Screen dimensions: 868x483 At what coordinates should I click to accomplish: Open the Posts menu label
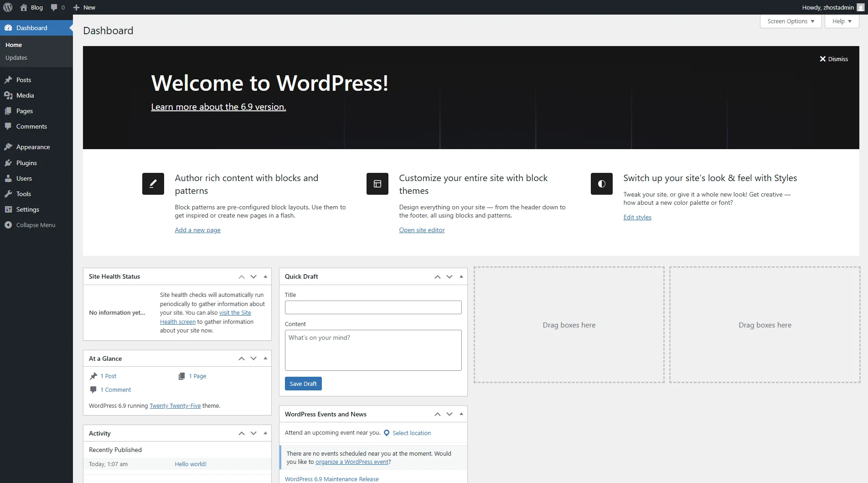(x=24, y=80)
